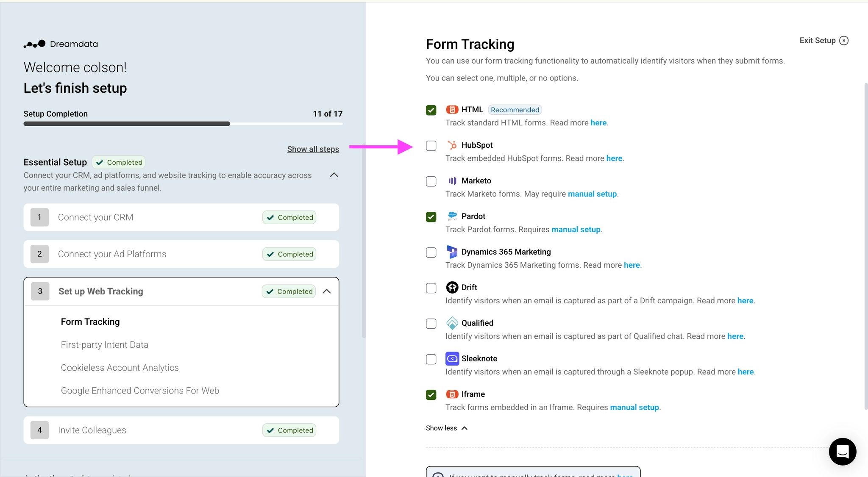This screenshot has width=868, height=477.
Task: Click the Show all steps link
Action: [x=313, y=149]
